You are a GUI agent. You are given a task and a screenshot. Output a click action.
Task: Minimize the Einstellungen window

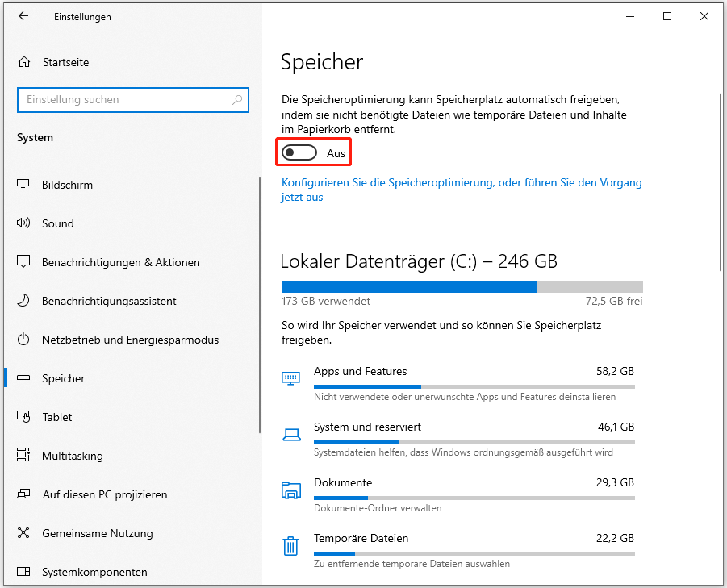630,16
